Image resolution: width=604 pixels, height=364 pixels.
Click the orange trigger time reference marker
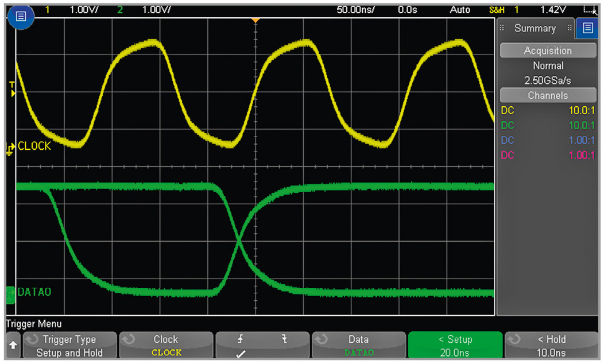coord(256,21)
